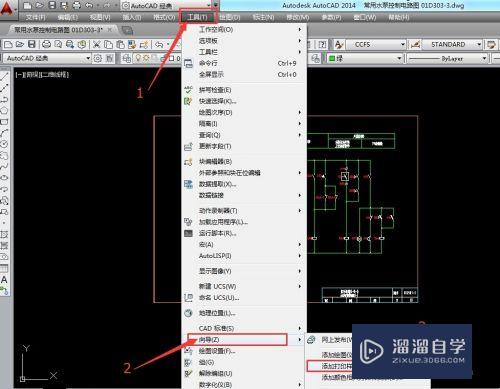This screenshot has height=389, width=500.
Task: Click the New icon in quick access toolbar
Action: pos(27,5)
